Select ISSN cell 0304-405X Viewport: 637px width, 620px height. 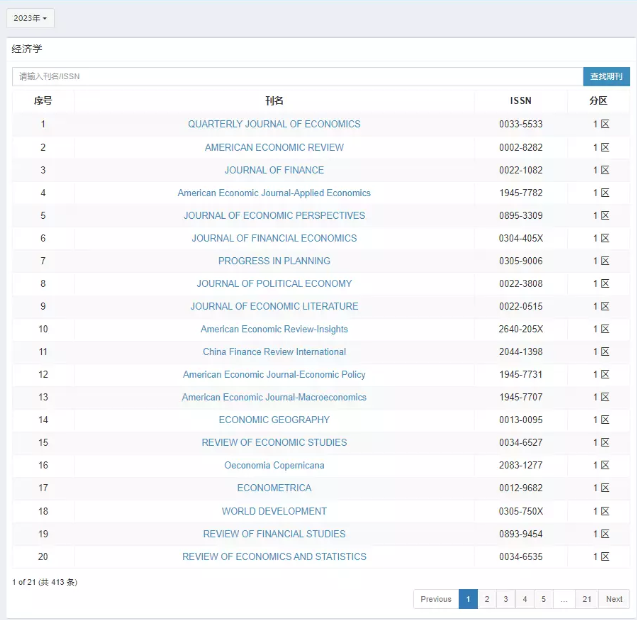(520, 238)
